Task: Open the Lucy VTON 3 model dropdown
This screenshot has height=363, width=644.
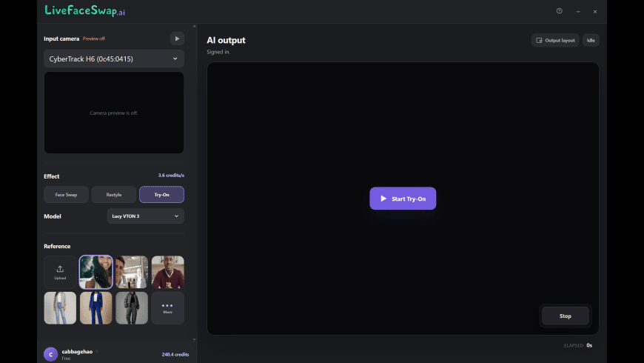Action: pos(145,216)
